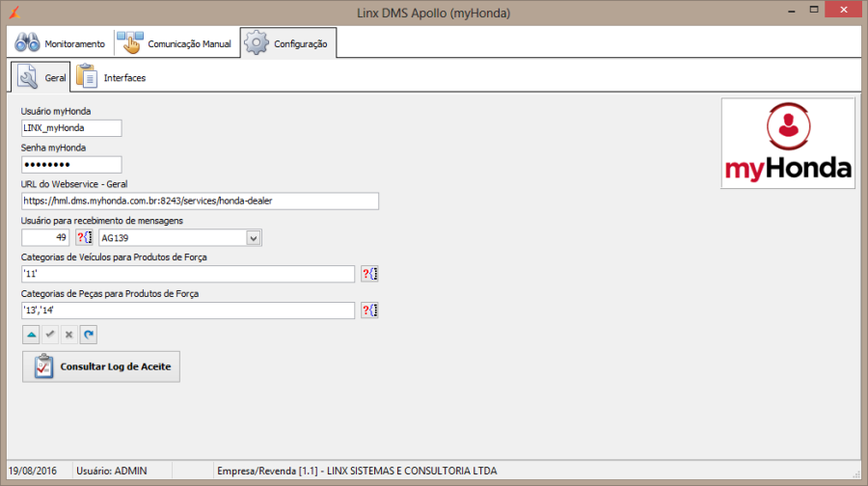Click the date 19/08/2016 in status bar
The image size is (868, 486).
(x=33, y=472)
